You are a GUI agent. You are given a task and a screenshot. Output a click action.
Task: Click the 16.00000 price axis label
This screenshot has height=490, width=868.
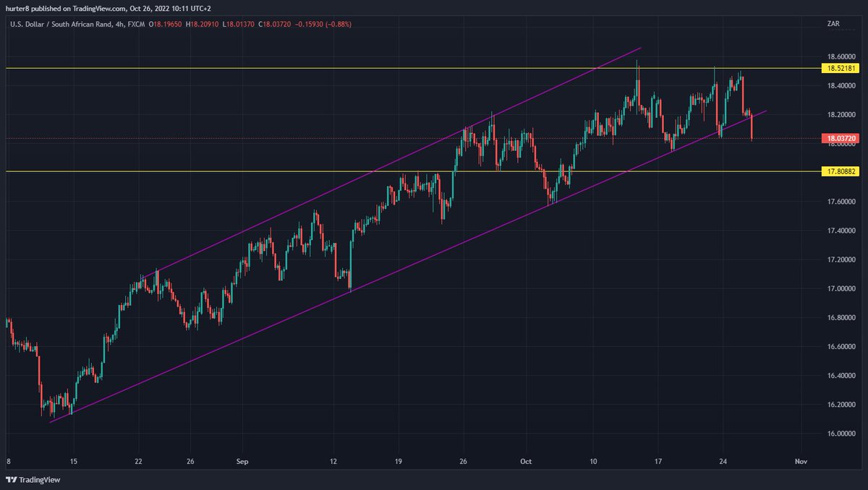pyautogui.click(x=841, y=434)
